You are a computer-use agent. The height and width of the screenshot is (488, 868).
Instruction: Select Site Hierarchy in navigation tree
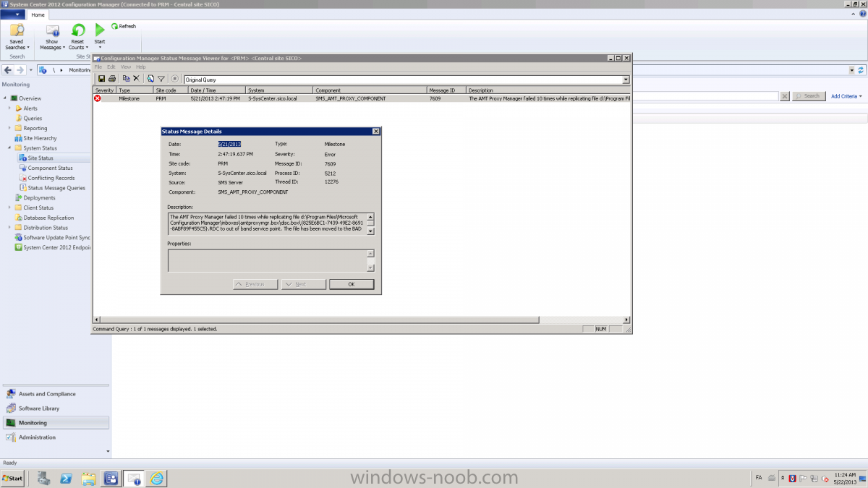pyautogui.click(x=40, y=138)
